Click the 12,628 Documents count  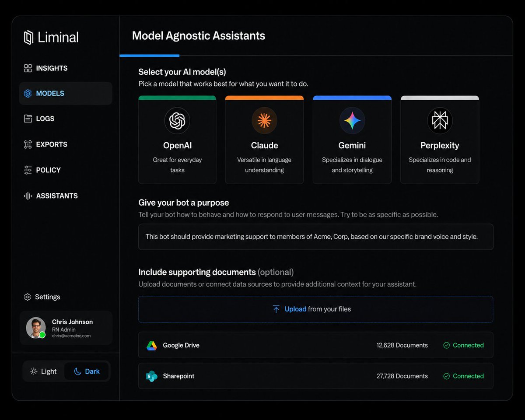point(402,346)
